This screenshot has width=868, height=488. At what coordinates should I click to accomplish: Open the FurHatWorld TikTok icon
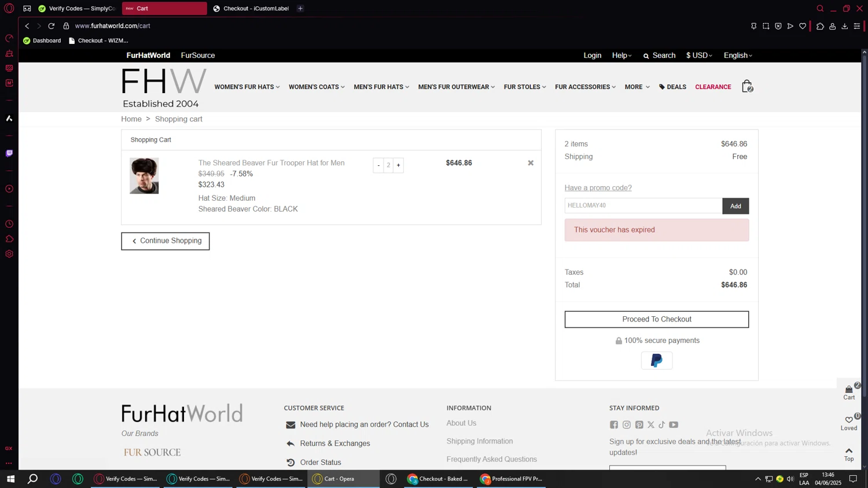[x=662, y=425]
